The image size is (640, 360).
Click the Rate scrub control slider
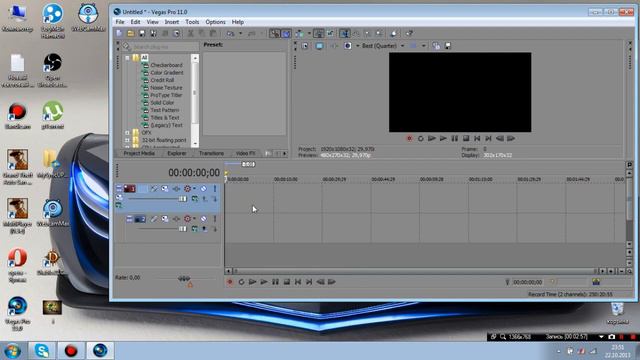pyautogui.click(x=184, y=279)
